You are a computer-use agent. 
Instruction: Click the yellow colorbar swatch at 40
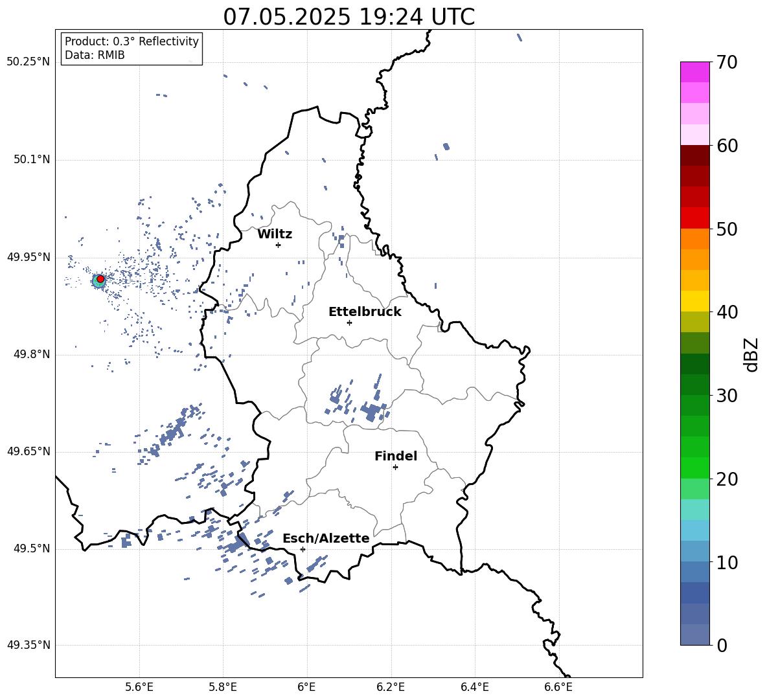coord(694,301)
